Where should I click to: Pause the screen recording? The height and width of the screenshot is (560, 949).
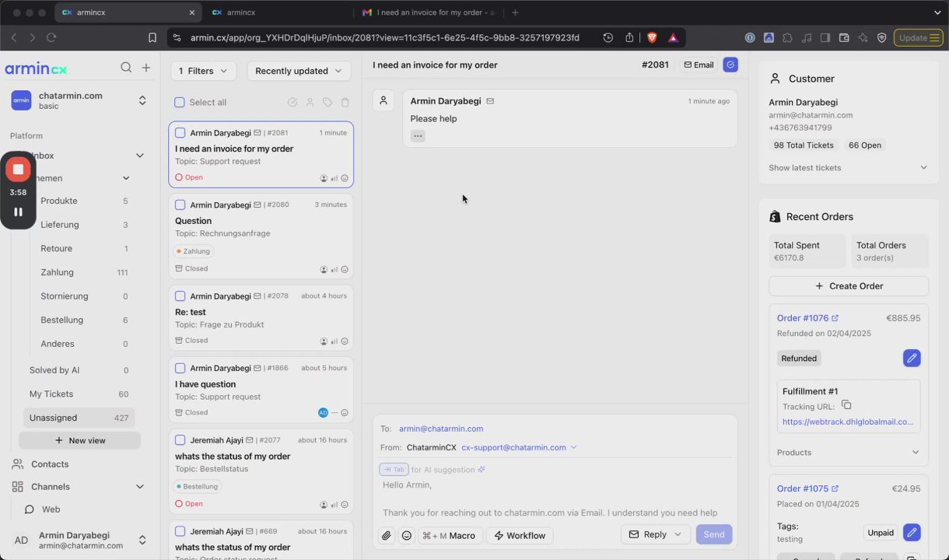18,212
